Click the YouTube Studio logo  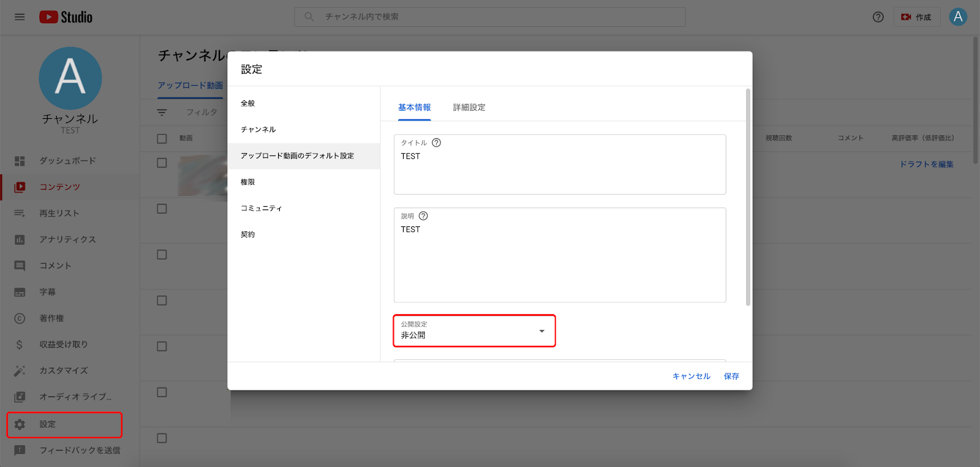tap(66, 17)
